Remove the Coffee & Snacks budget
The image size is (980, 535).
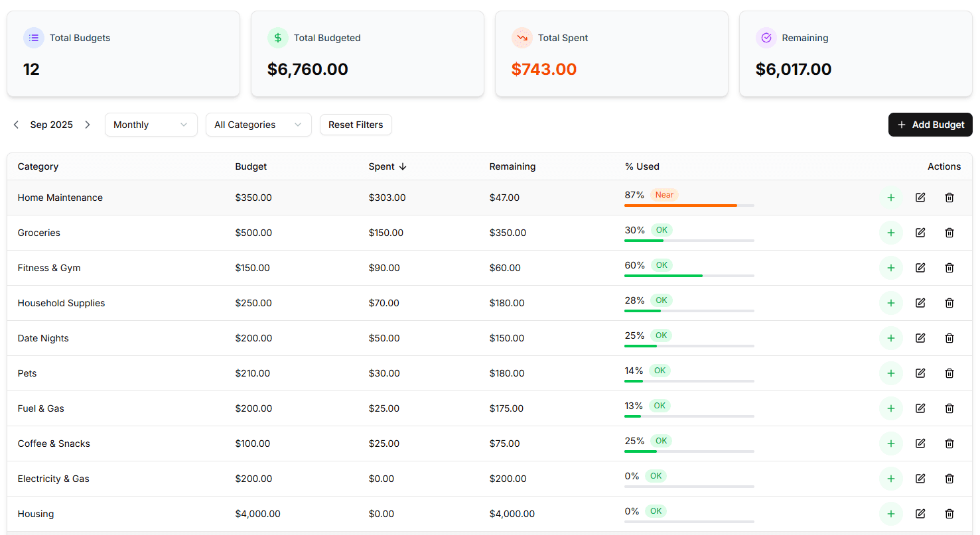pos(949,443)
